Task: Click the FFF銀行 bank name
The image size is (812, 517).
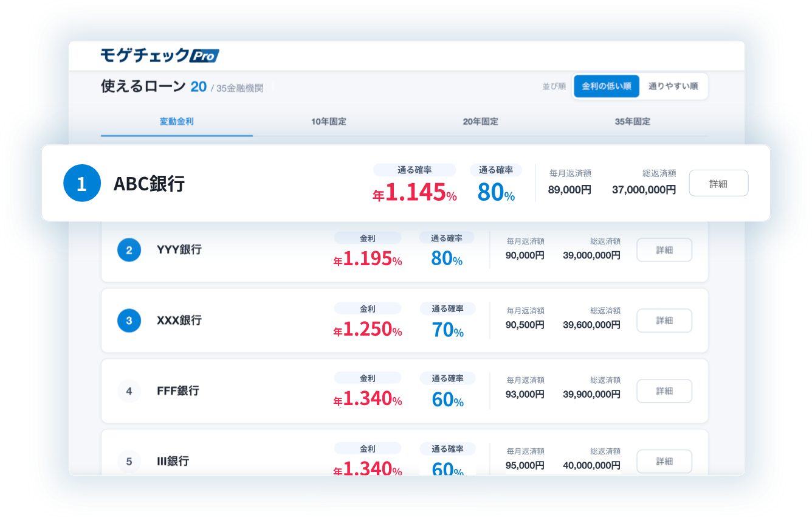Action: (178, 391)
